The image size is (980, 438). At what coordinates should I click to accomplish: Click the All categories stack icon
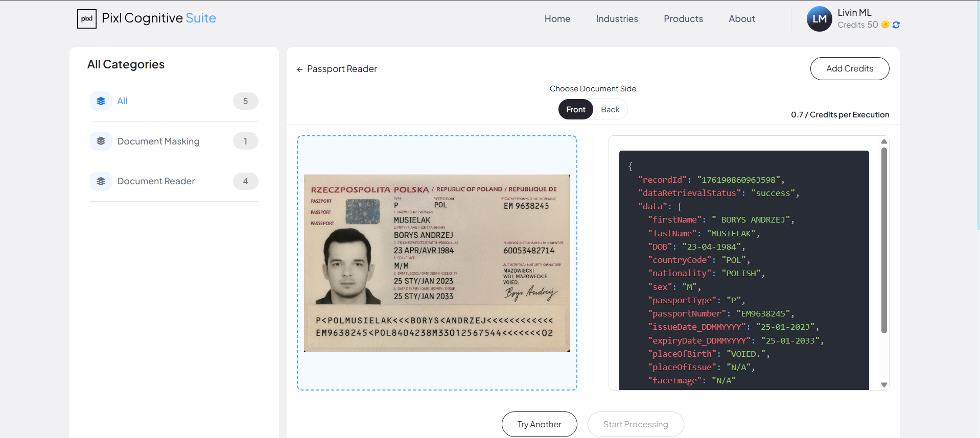tap(101, 101)
